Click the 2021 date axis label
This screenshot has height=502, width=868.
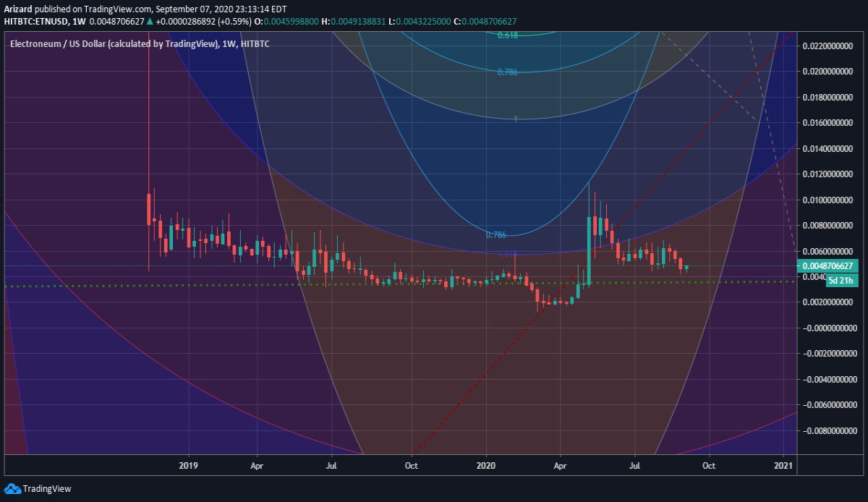tap(784, 466)
